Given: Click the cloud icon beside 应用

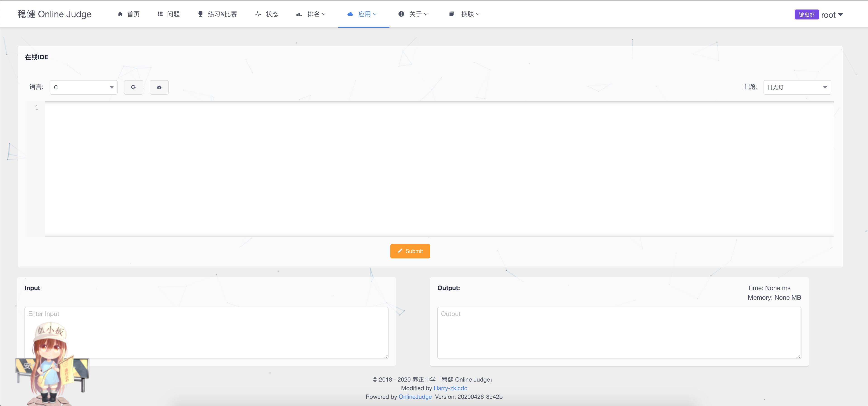Looking at the screenshot, I should coord(350,14).
